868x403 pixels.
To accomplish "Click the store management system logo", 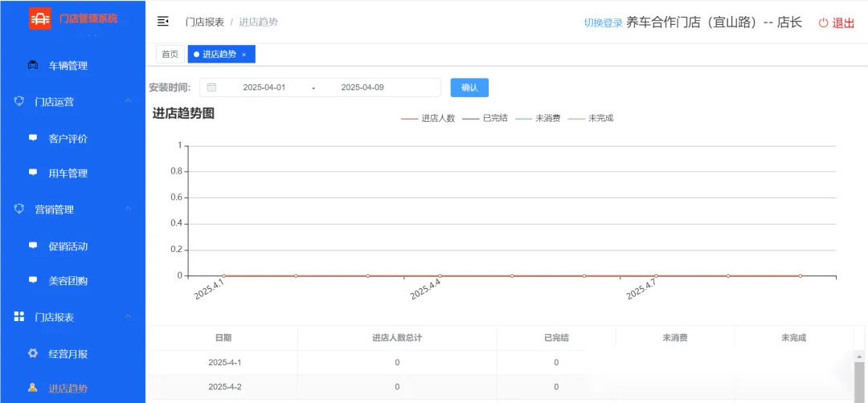I will 40,18.
